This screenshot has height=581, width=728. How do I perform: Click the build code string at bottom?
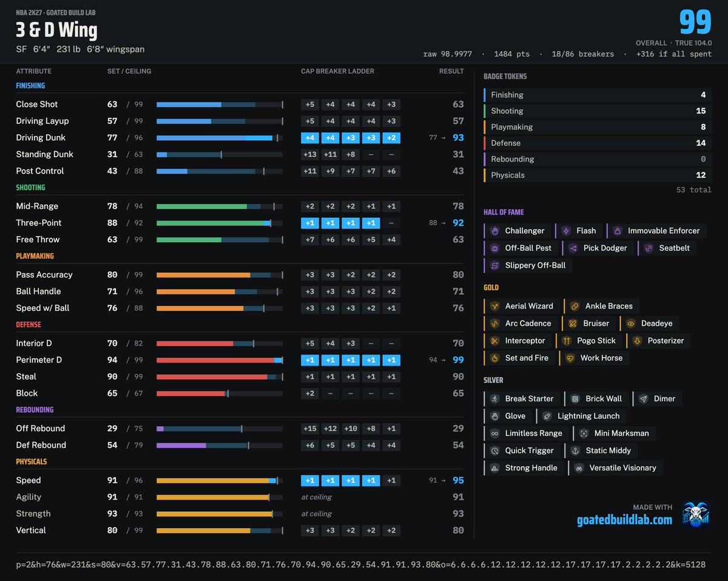click(x=360, y=565)
